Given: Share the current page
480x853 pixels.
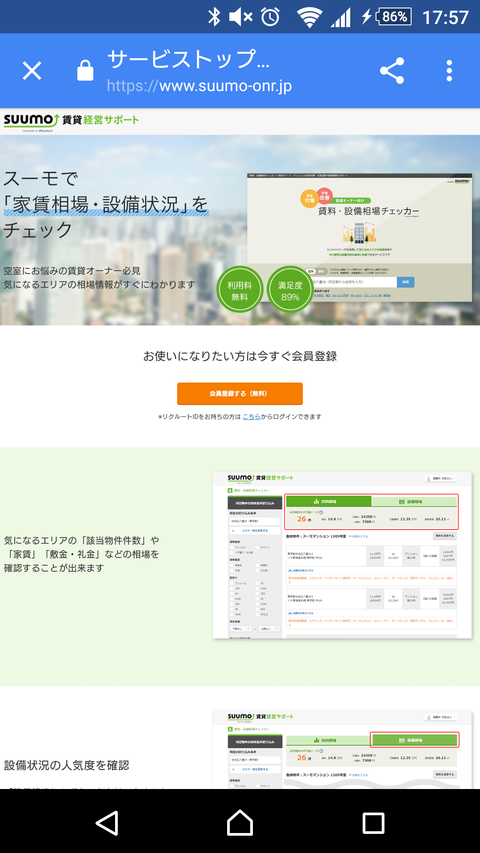Looking at the screenshot, I should (392, 71).
